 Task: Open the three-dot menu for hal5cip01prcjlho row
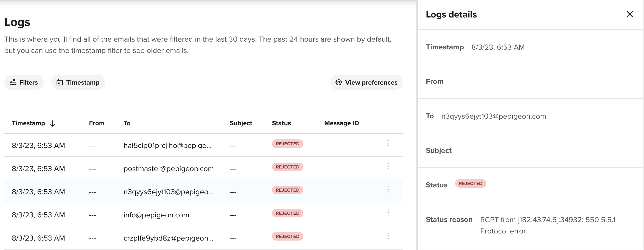click(388, 143)
